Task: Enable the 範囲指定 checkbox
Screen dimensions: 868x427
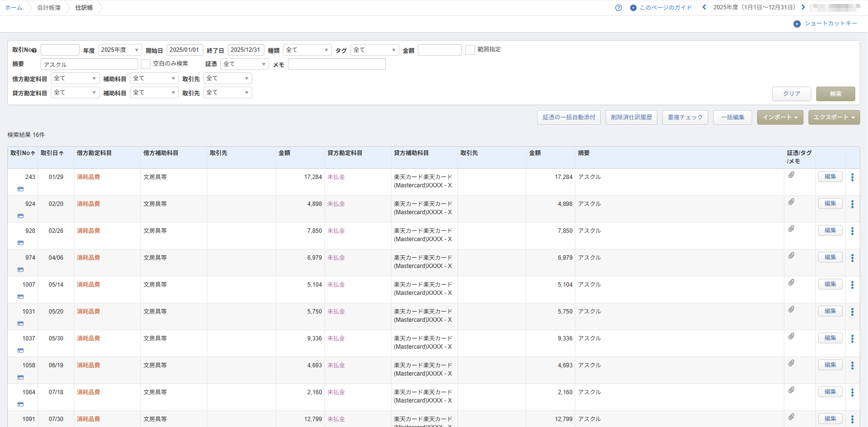Action: (470, 50)
